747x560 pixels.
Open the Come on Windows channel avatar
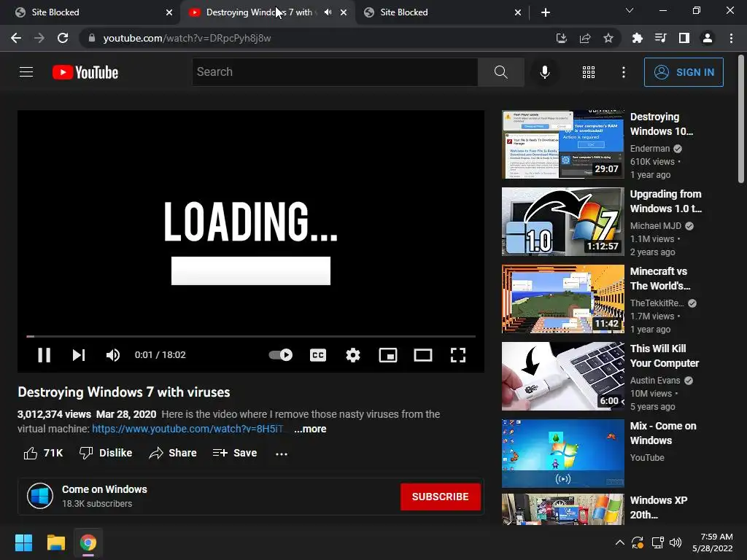40,496
